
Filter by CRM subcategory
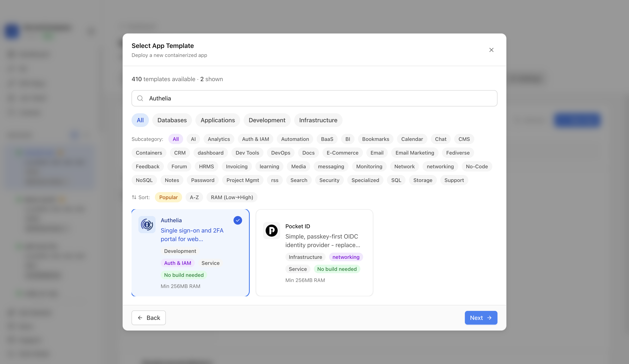(x=180, y=153)
